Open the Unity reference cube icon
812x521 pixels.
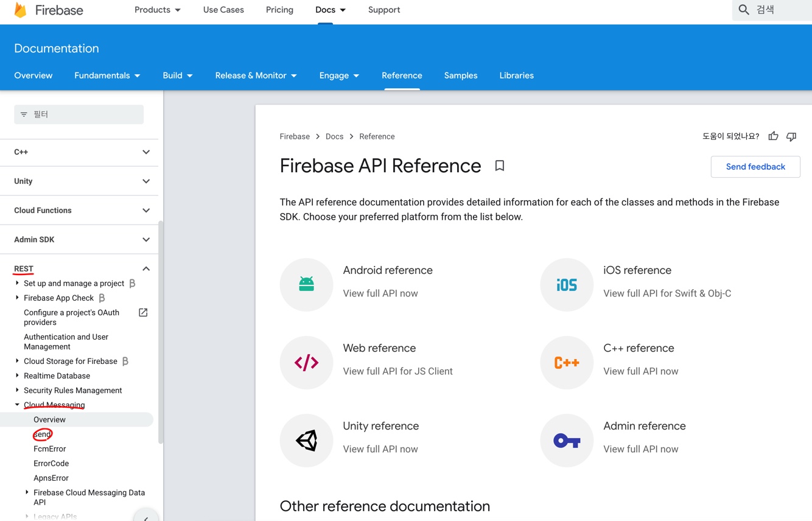click(x=306, y=440)
